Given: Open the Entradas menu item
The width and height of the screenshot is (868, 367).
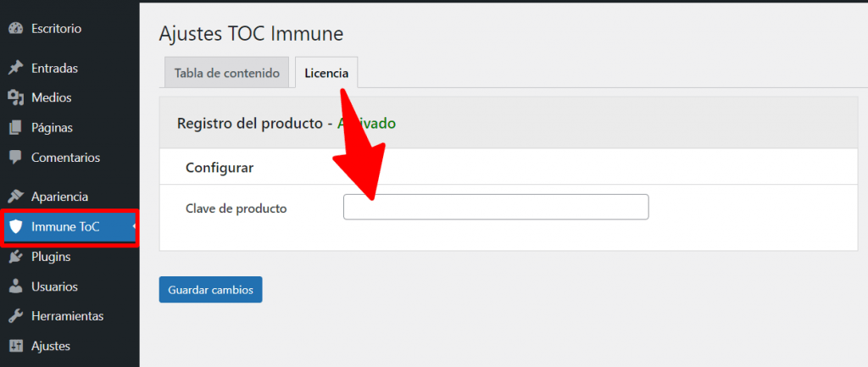Looking at the screenshot, I should (x=54, y=68).
